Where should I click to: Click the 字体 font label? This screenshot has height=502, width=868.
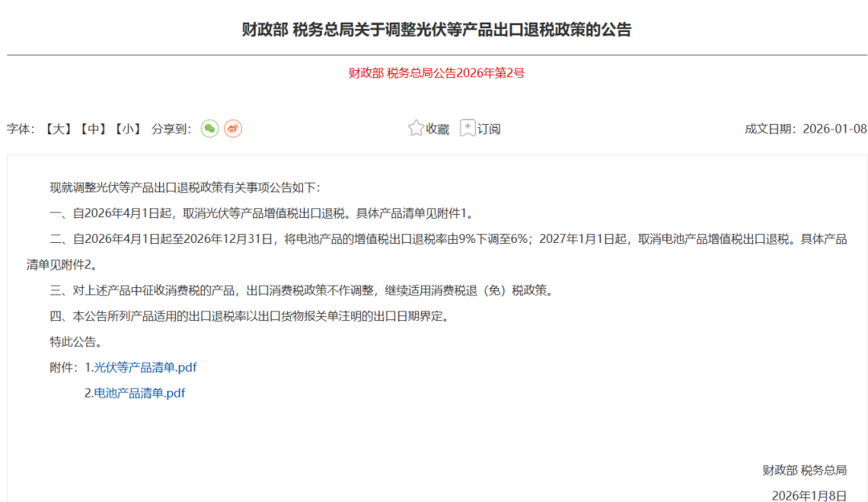(20, 128)
